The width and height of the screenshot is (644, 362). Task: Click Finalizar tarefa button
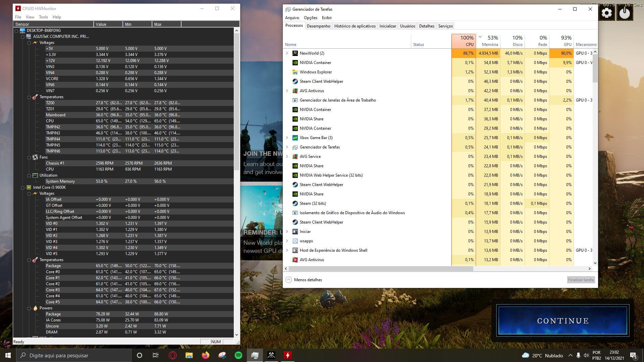click(x=581, y=280)
